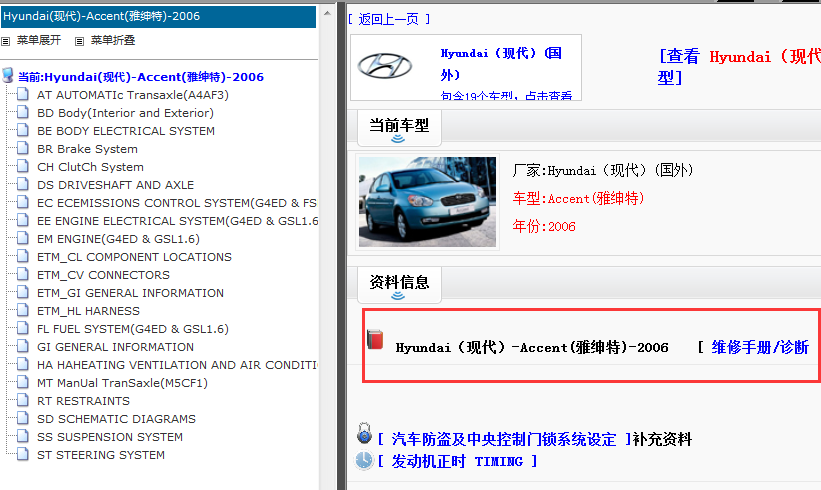Open FL FUEL SYSTEM(G4ED & GSL1.6) section
The height and width of the screenshot is (490, 821).
click(x=132, y=329)
